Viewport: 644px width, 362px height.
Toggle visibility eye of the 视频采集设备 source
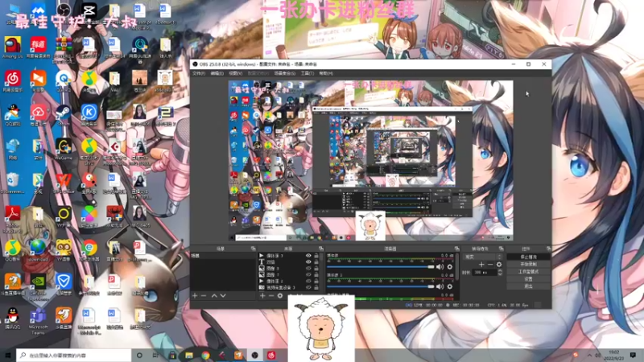pos(308,288)
